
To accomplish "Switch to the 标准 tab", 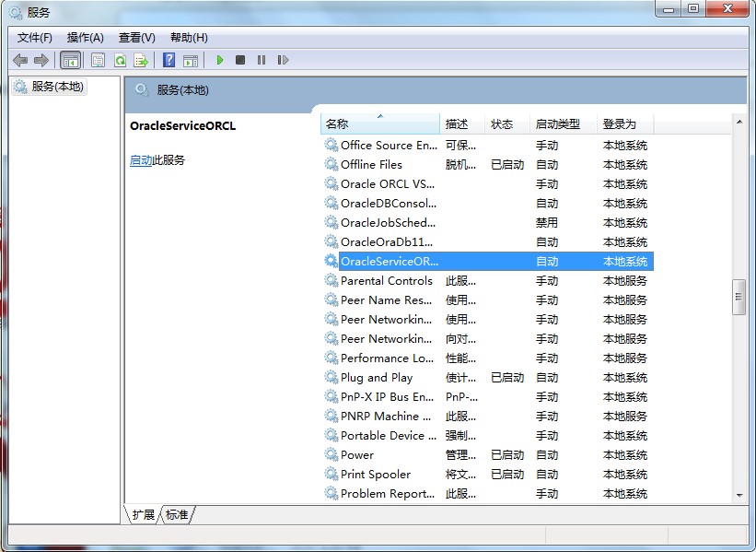I will [177, 515].
